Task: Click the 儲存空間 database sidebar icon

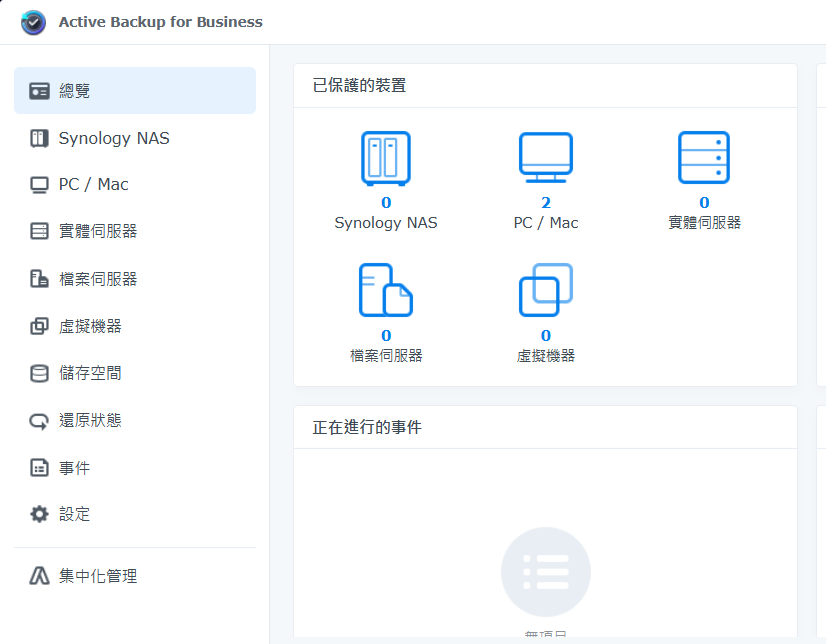Action: coord(39,373)
